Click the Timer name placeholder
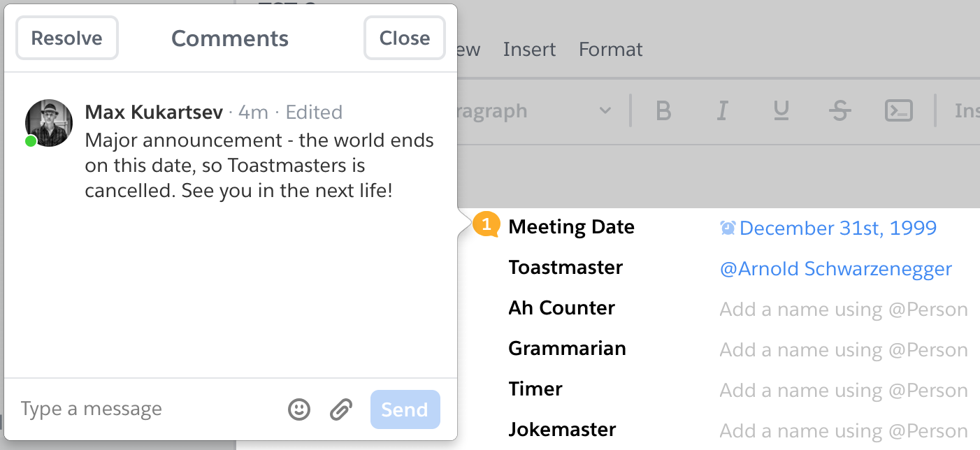The image size is (980, 450). point(844,391)
